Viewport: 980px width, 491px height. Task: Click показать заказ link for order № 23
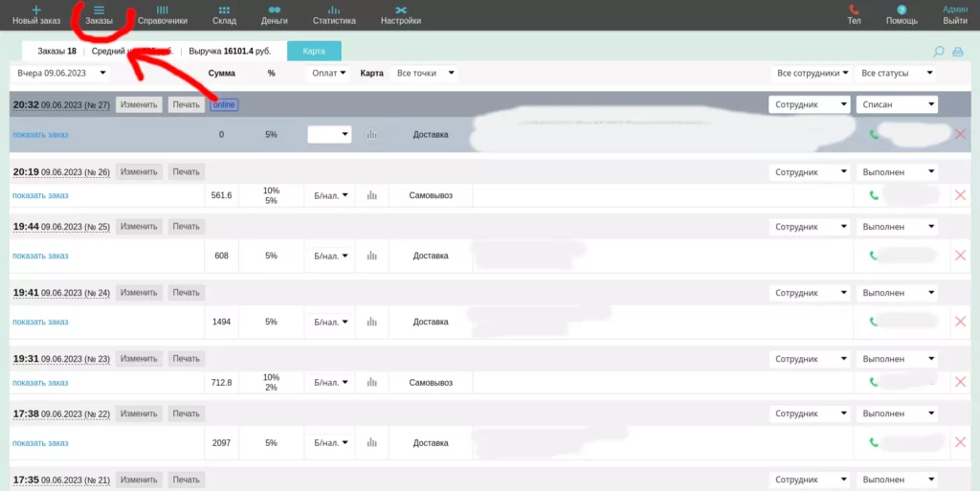click(40, 382)
